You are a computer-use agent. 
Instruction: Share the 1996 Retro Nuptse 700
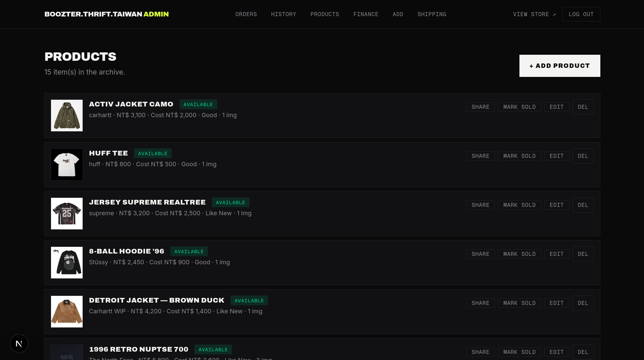(x=480, y=352)
